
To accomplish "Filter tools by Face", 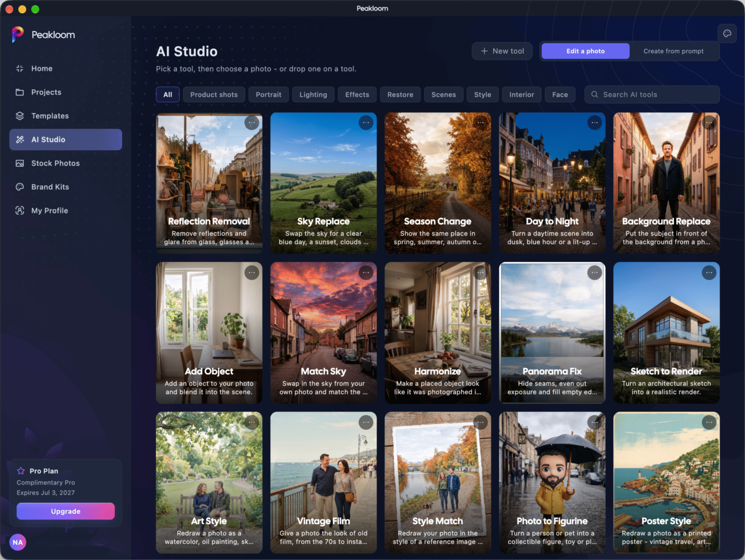I will [560, 95].
